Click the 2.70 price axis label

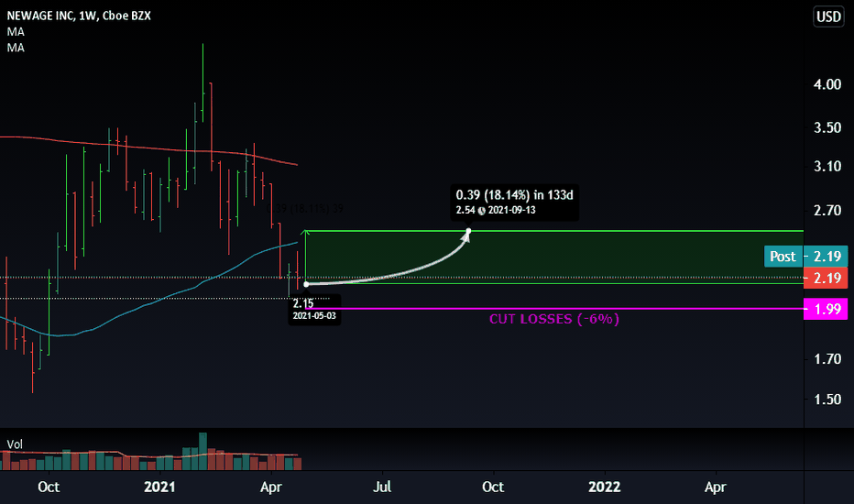point(827,211)
